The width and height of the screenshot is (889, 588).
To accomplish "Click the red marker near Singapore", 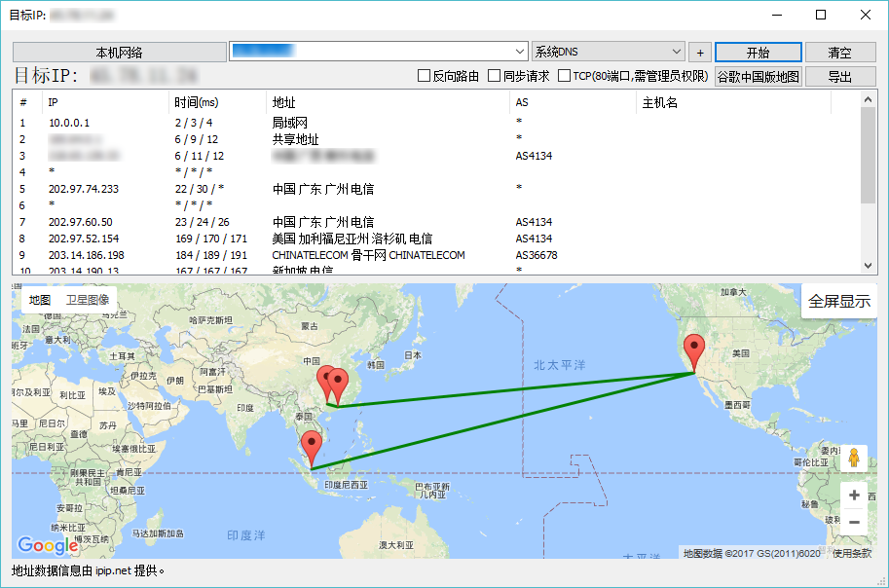I will [312, 447].
